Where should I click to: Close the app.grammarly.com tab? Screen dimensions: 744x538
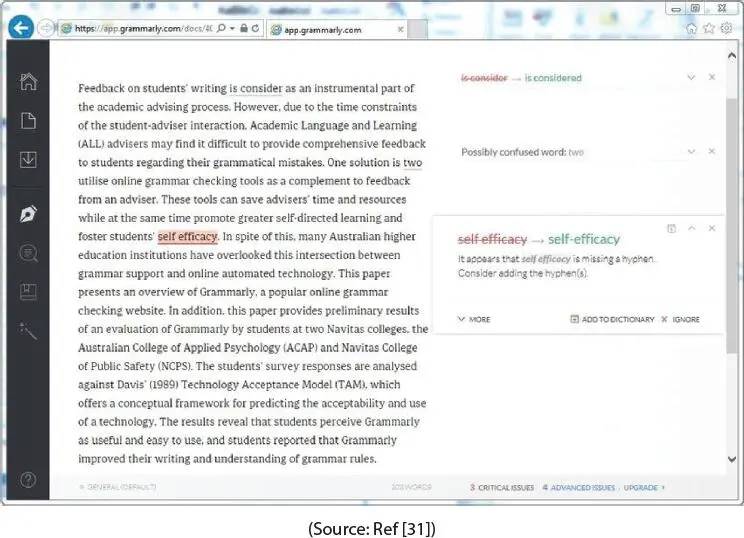click(x=400, y=29)
